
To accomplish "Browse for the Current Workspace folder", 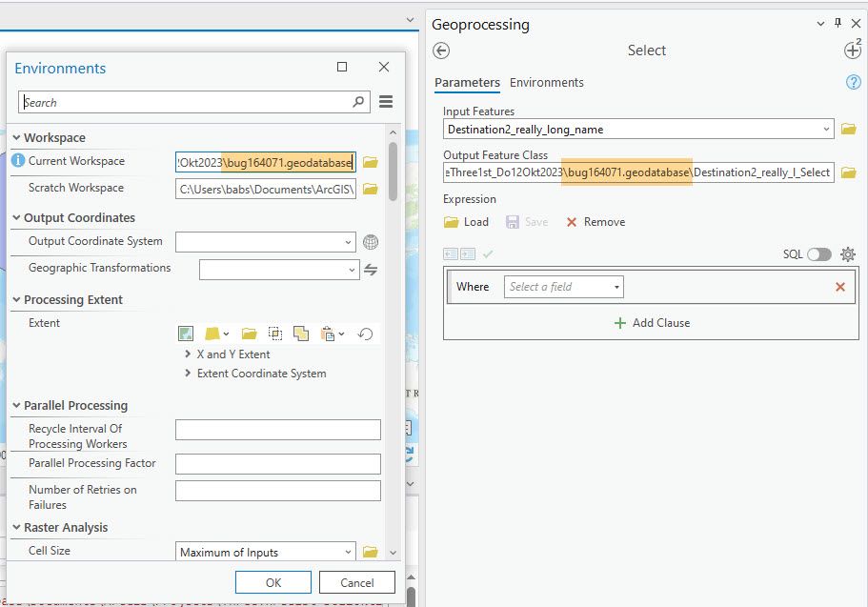I will click(371, 162).
